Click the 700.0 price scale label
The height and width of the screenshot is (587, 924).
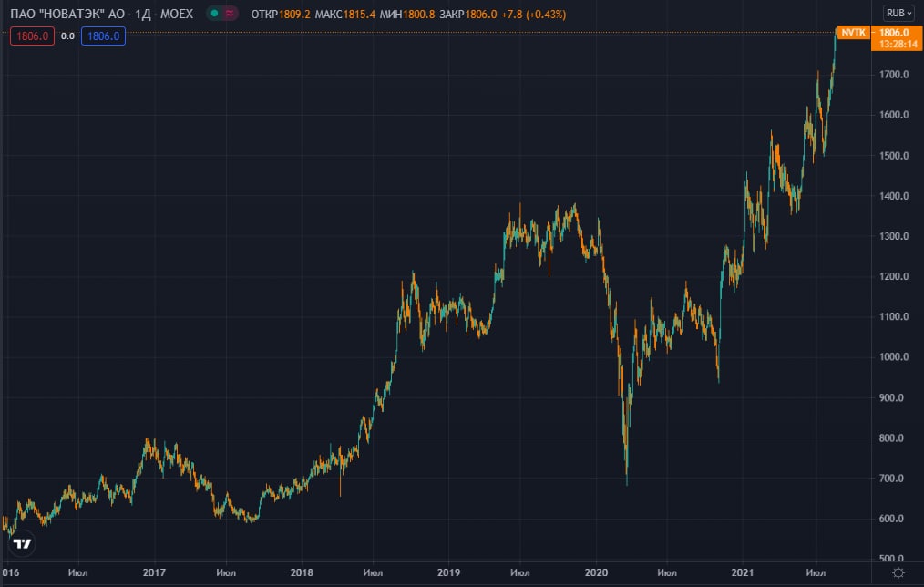(x=891, y=479)
